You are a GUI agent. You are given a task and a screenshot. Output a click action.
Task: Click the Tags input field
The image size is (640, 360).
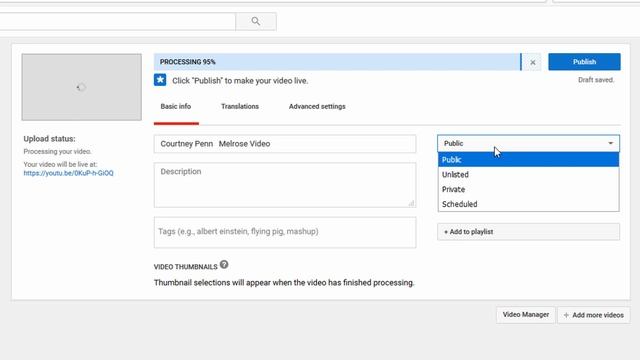pos(285,232)
